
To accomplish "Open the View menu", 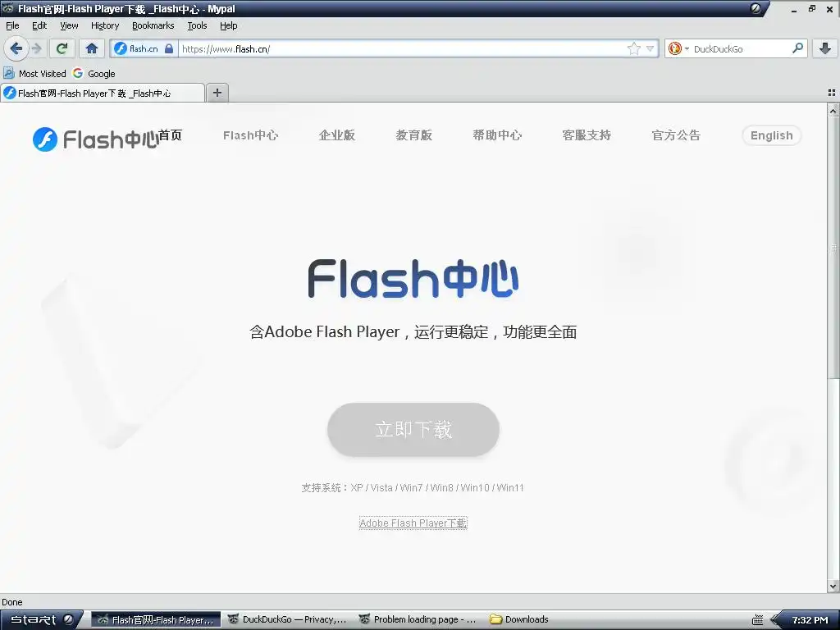I will [69, 25].
